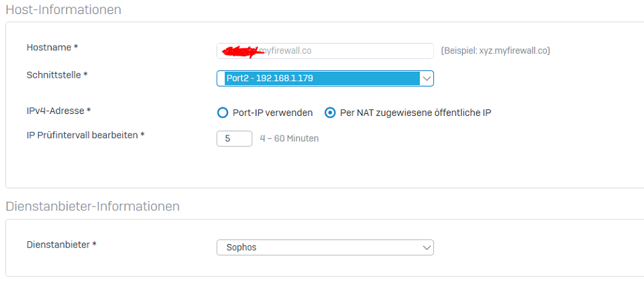This screenshot has height=303, width=644.
Task: Click the Dienstanbieter field label
Action: [x=61, y=245]
